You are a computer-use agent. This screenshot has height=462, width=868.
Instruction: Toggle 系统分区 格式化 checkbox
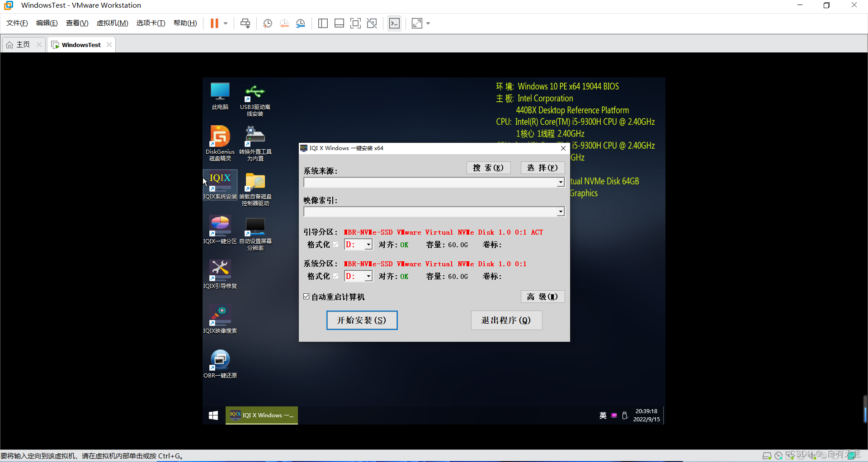coord(335,276)
